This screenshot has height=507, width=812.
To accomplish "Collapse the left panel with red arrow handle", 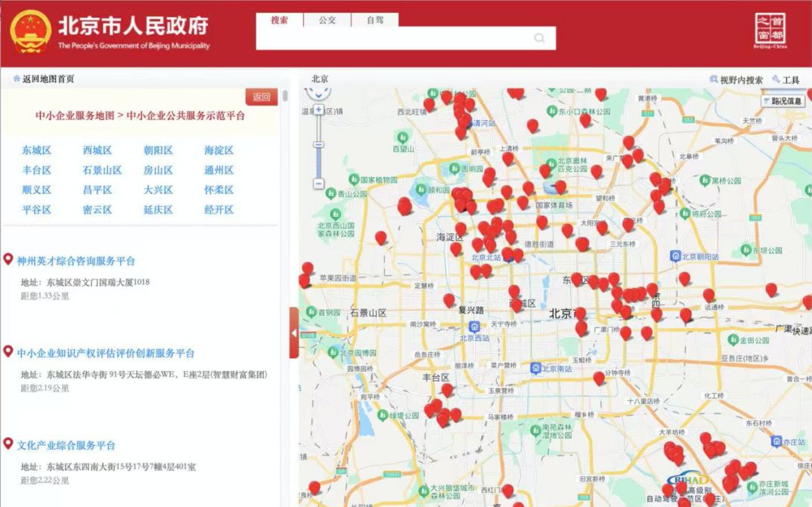I will [294, 332].
